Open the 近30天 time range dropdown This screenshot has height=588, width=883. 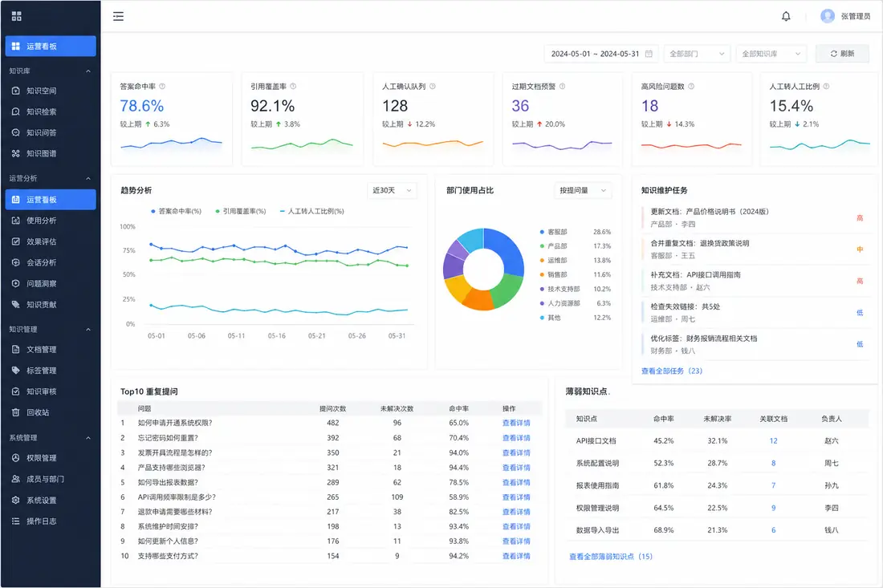pyautogui.click(x=392, y=190)
